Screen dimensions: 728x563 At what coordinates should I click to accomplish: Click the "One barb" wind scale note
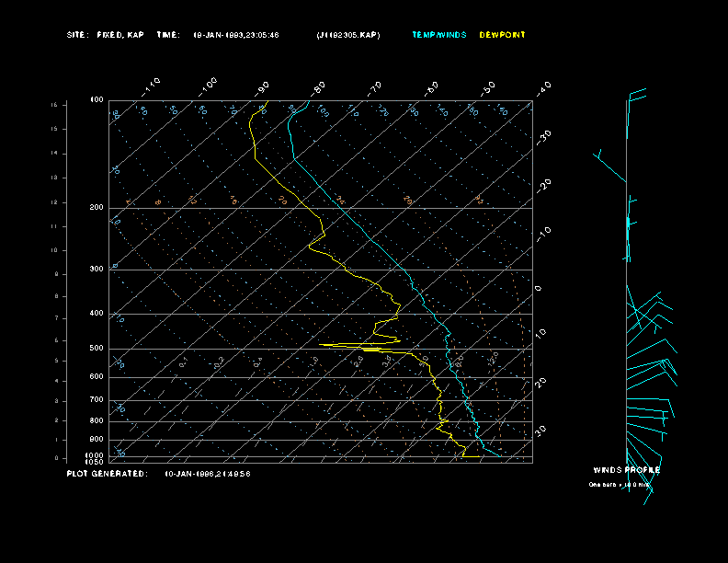[619, 485]
